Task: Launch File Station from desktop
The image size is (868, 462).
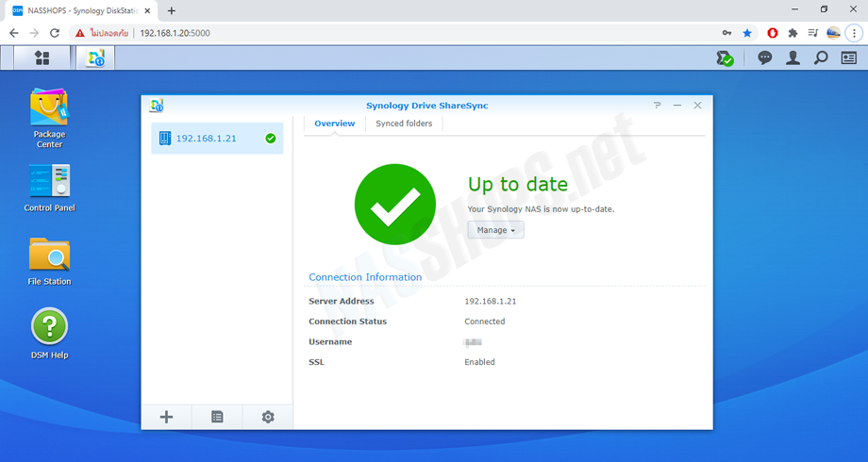Action: (49, 261)
